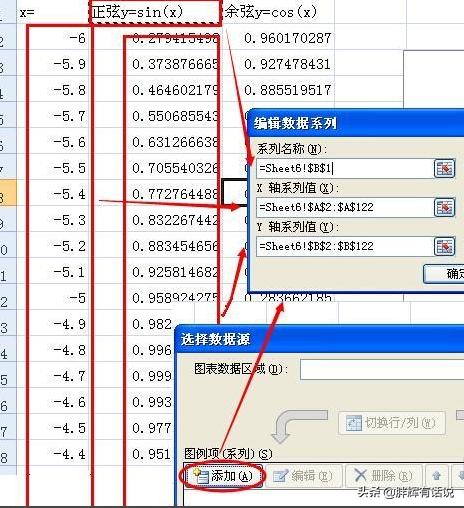The height and width of the screenshot is (508, 464).
Task: Select sine cell 0.883454656
Action: coord(155,246)
